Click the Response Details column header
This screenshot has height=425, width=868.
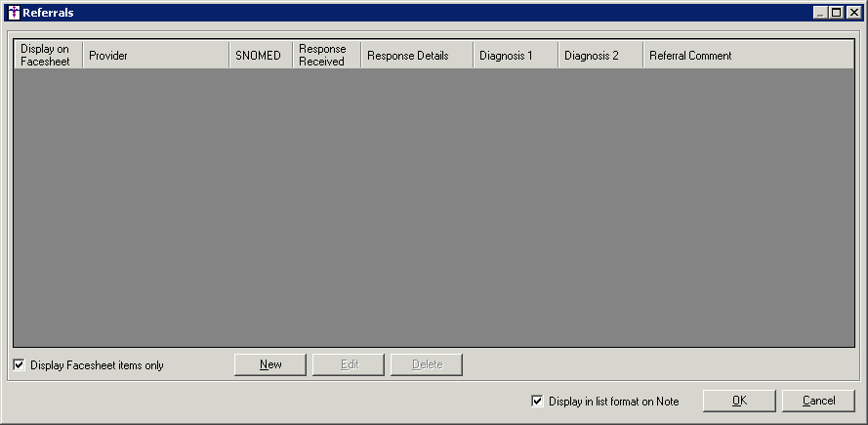pos(416,56)
